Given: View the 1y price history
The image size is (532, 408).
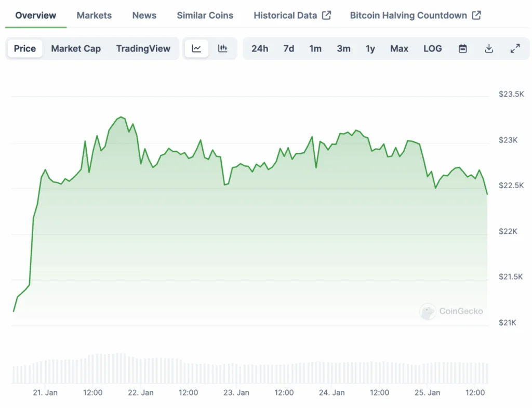Looking at the screenshot, I should tap(370, 48).
